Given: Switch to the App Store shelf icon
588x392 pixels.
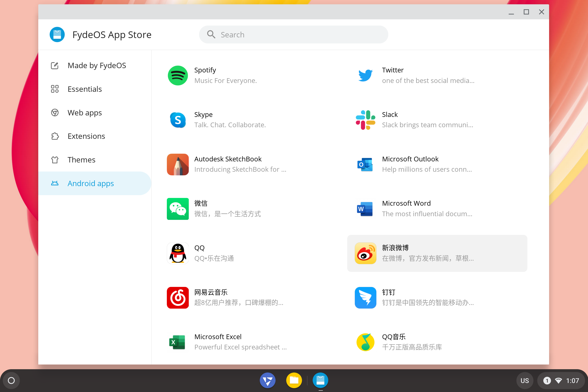Looking at the screenshot, I should (x=320, y=380).
